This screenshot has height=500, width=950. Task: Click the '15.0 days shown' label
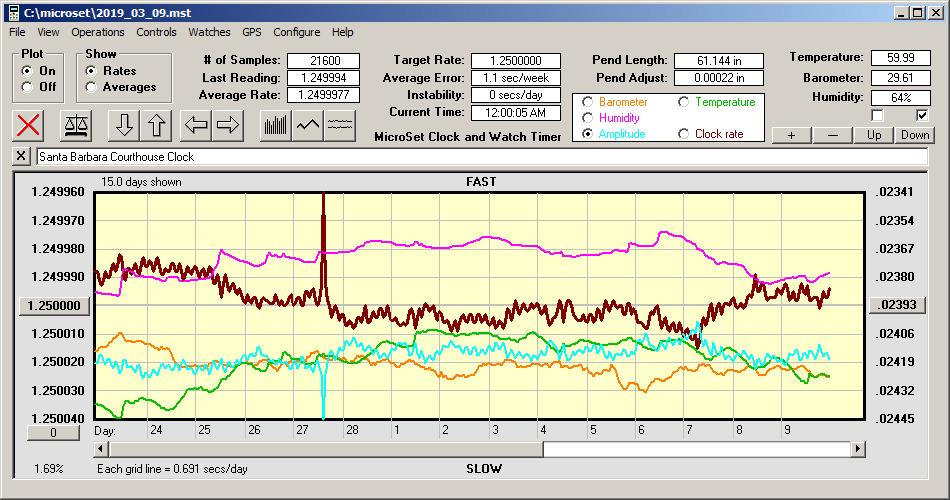[141, 182]
